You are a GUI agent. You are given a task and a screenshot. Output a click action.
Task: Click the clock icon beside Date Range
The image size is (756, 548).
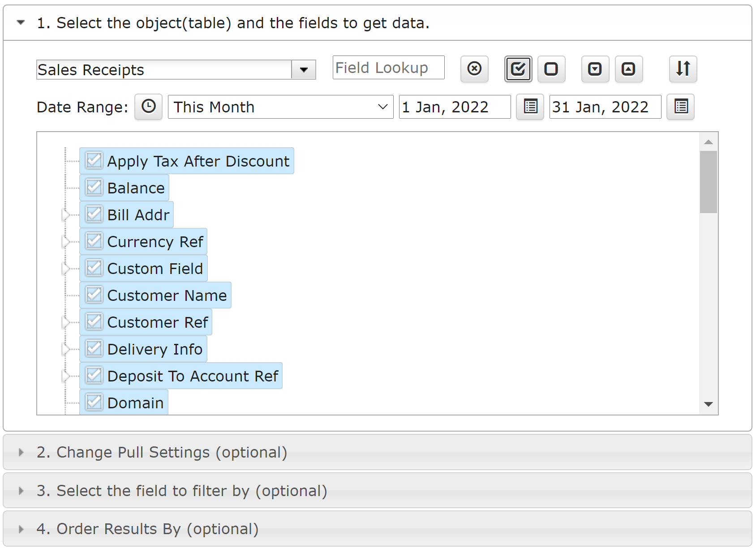pos(148,107)
